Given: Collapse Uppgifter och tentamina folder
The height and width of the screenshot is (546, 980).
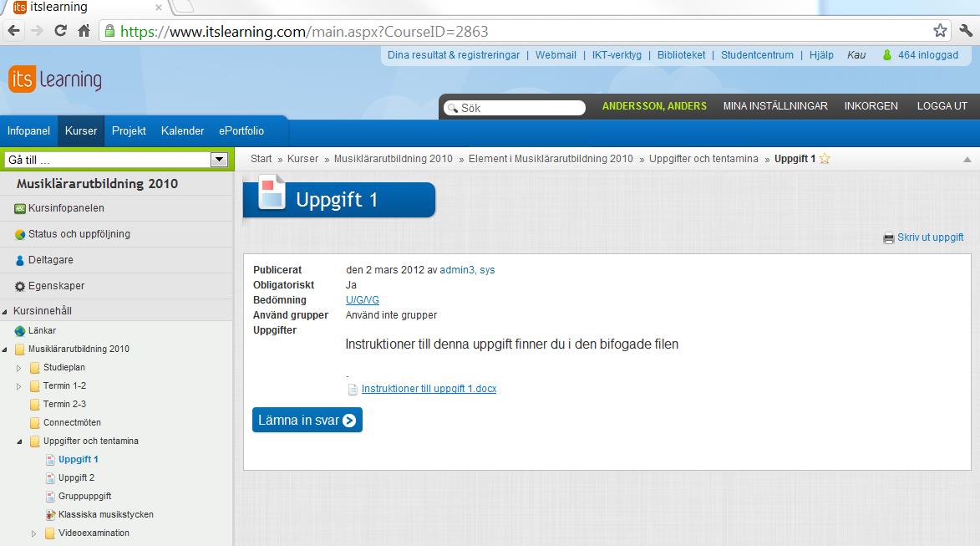Looking at the screenshot, I should click(19, 441).
